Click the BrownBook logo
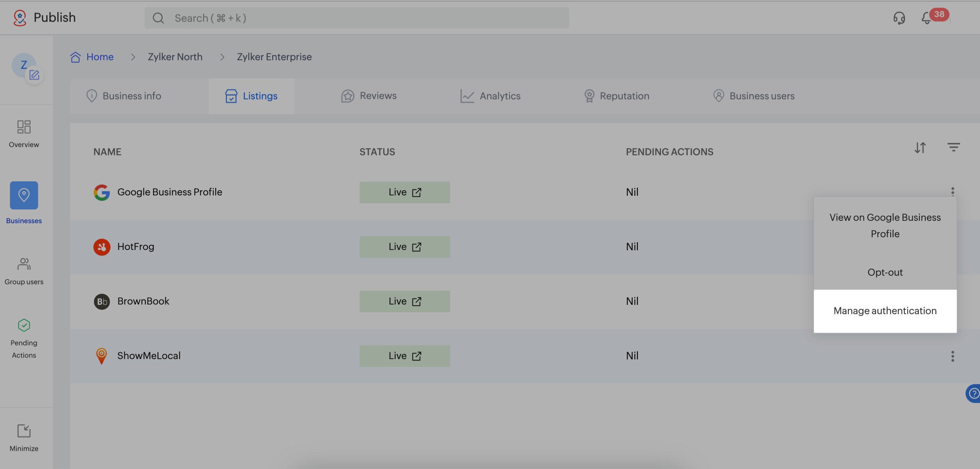This screenshot has height=469, width=980. 102,301
